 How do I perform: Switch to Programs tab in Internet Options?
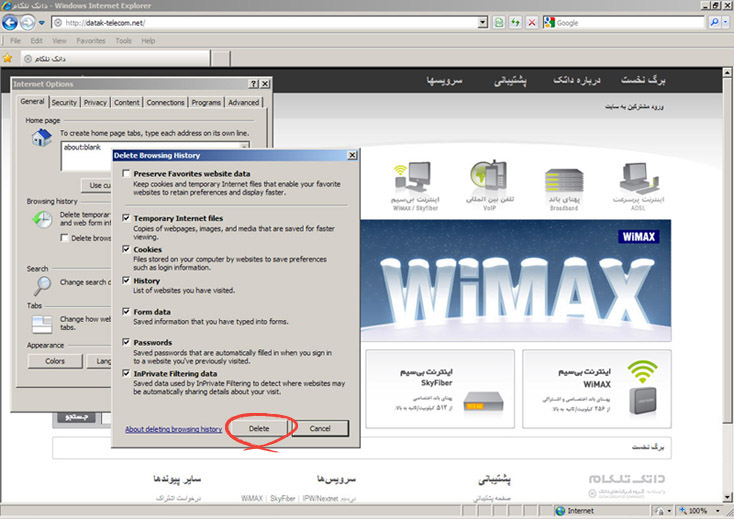point(206,102)
